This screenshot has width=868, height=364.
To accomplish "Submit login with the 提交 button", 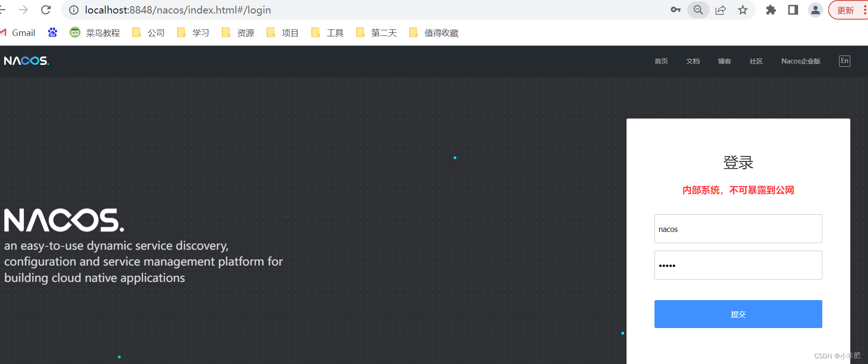I will tap(738, 314).
